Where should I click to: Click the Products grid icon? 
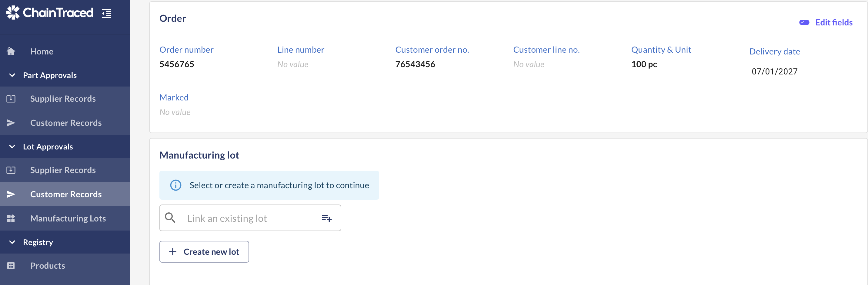point(11,265)
